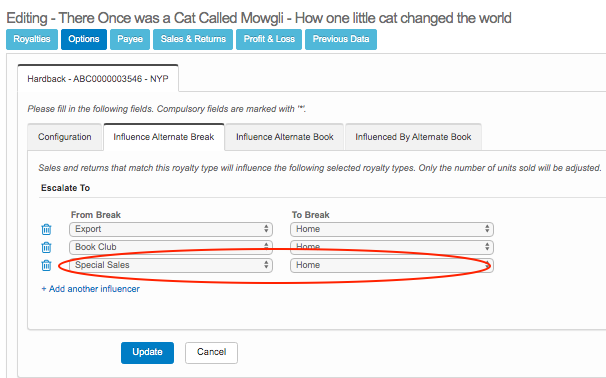606x378 pixels.
Task: Open the Previous Data section
Action: (x=341, y=39)
